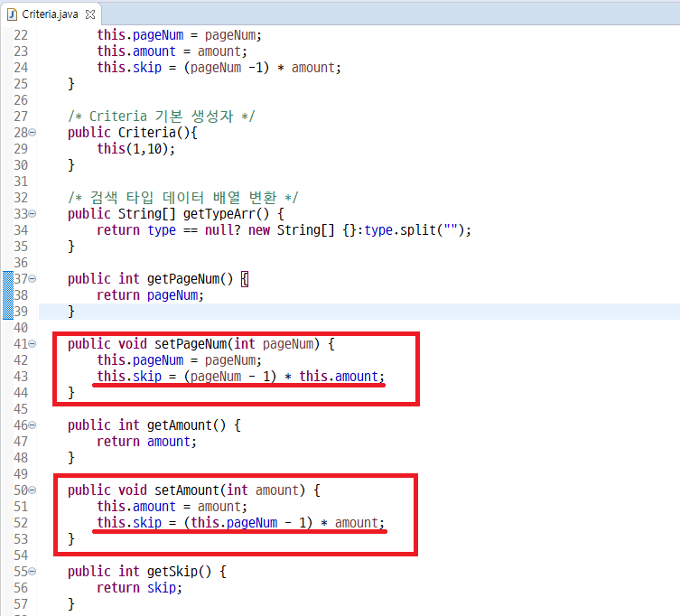The image size is (680, 616).
Task: Collapse the Criteria() constructor at line 28
Action: click(x=33, y=132)
